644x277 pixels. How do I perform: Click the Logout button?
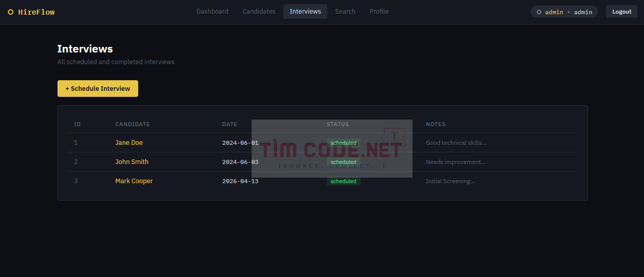(622, 12)
